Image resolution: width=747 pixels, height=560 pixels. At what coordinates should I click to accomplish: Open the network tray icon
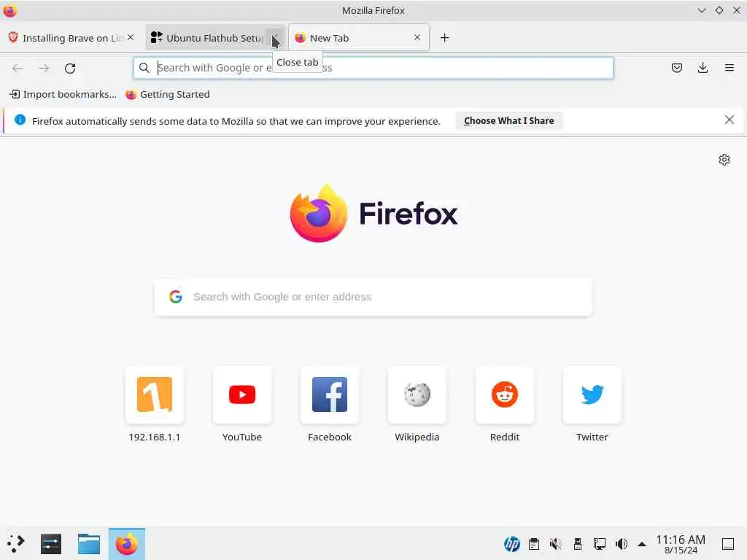600,544
